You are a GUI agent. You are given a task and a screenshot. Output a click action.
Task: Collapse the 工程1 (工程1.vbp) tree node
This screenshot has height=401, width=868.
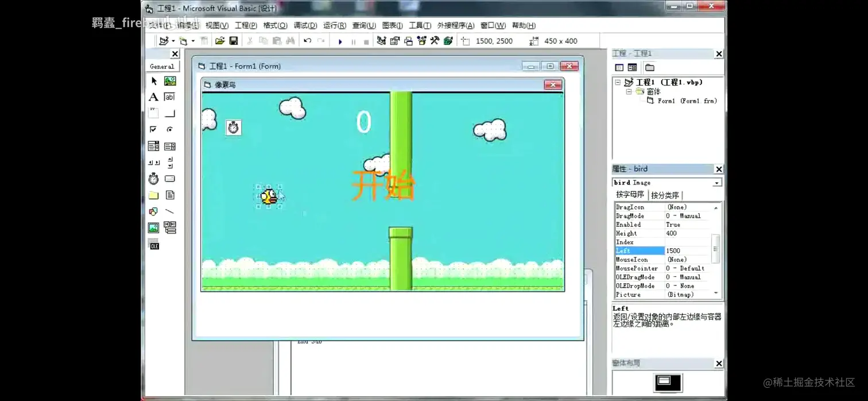(618, 82)
